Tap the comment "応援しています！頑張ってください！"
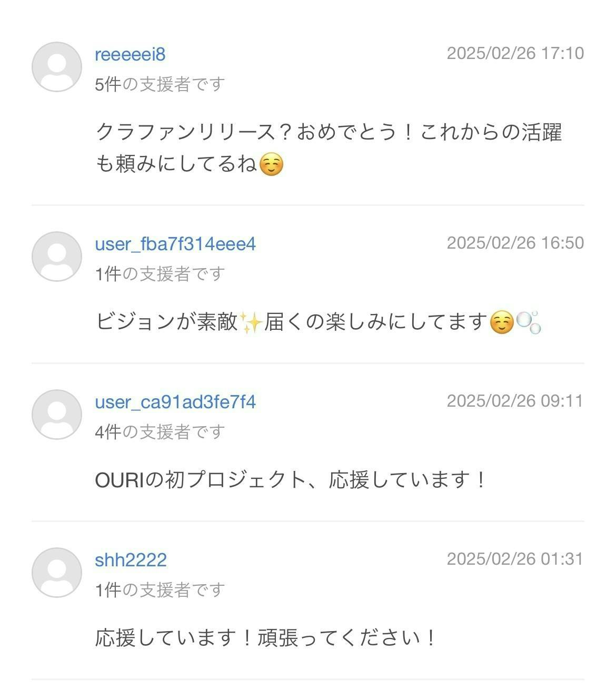616x688 pixels. pyautogui.click(x=265, y=638)
